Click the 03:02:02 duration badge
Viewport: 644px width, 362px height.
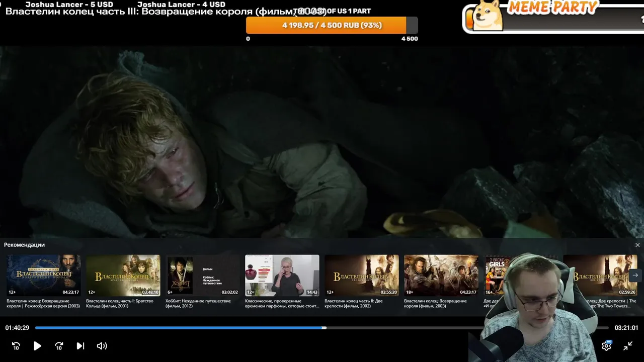[229, 292]
